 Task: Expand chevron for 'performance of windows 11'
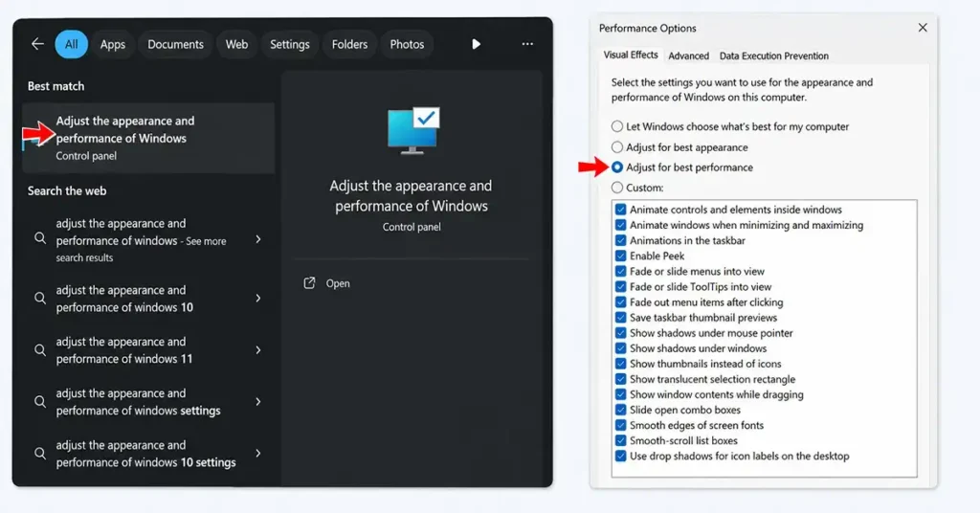tap(258, 350)
